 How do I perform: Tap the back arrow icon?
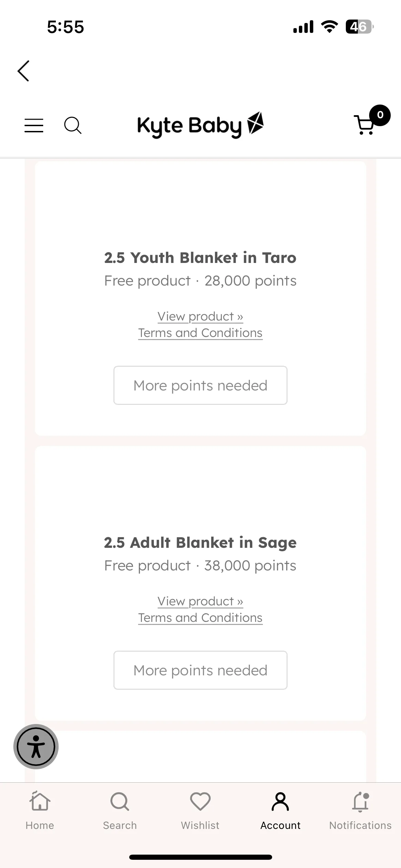tap(23, 71)
